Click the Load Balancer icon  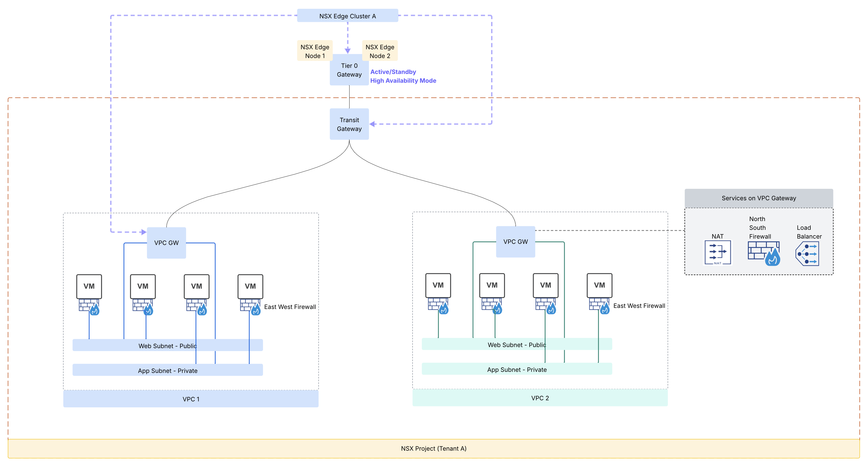click(x=808, y=254)
